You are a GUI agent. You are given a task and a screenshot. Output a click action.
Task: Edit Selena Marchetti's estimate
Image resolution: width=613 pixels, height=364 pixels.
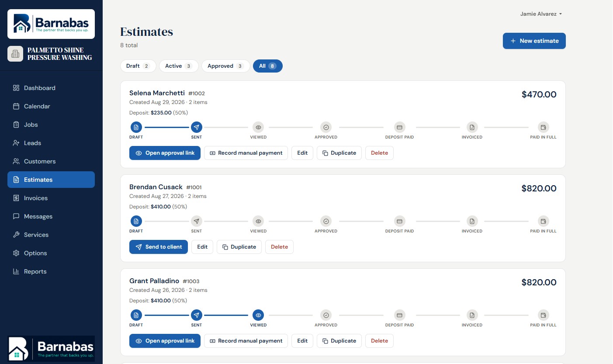(x=302, y=153)
